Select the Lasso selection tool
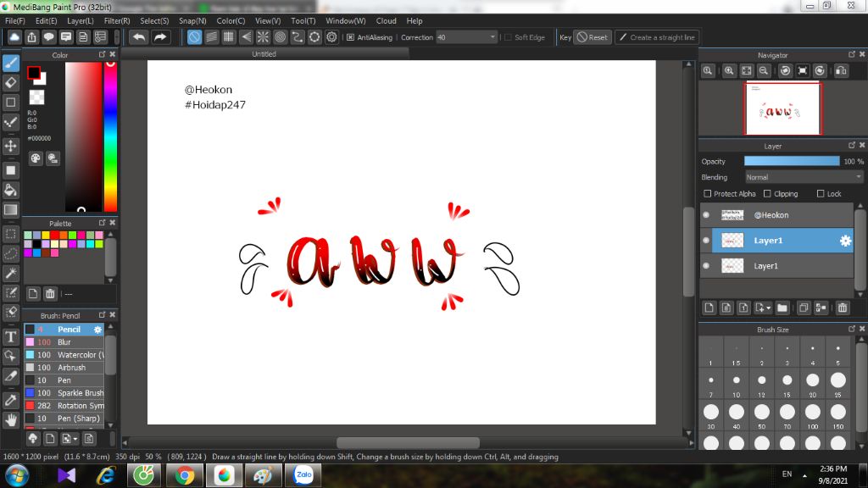Screen dimensions: 868x488 [x=10, y=254]
